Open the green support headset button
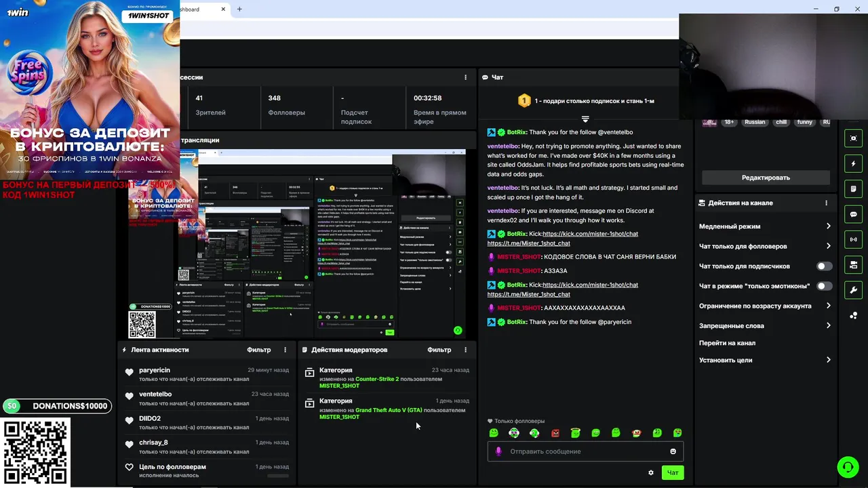The height and width of the screenshot is (488, 868). tap(848, 467)
